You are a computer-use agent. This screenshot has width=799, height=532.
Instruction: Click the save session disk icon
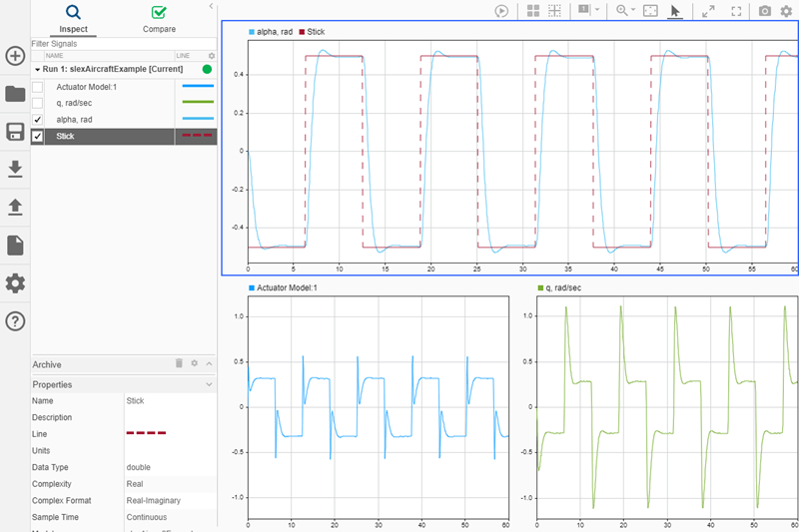pos(15,133)
